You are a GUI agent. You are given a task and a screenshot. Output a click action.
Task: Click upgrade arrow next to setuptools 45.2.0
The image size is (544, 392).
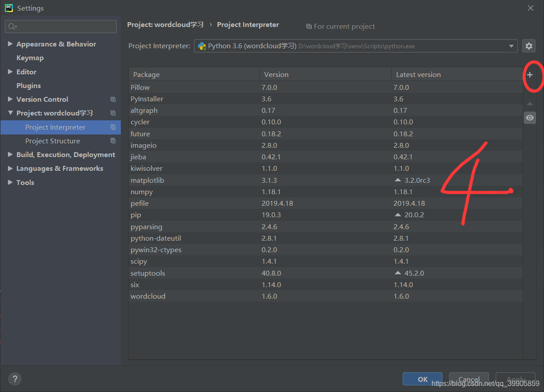[397, 273]
